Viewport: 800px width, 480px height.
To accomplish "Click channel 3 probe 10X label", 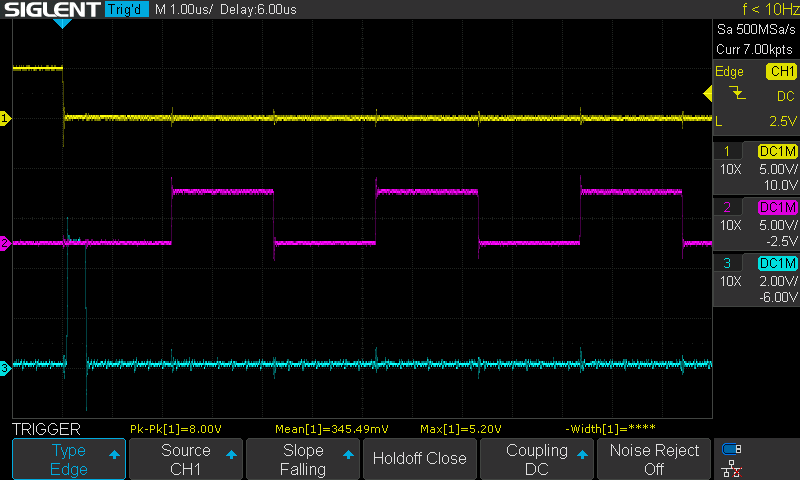I will [x=731, y=281].
